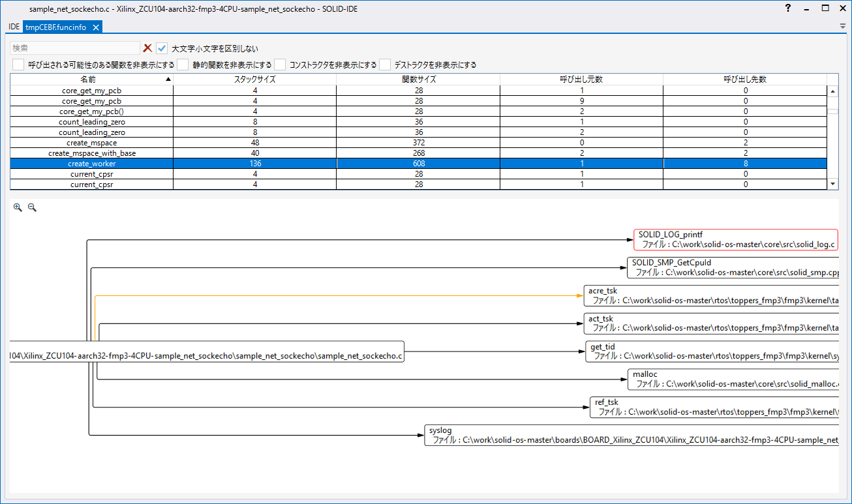Select the SOLID_LOG_printf graph node
The width and height of the screenshot is (852, 504).
[x=735, y=239]
